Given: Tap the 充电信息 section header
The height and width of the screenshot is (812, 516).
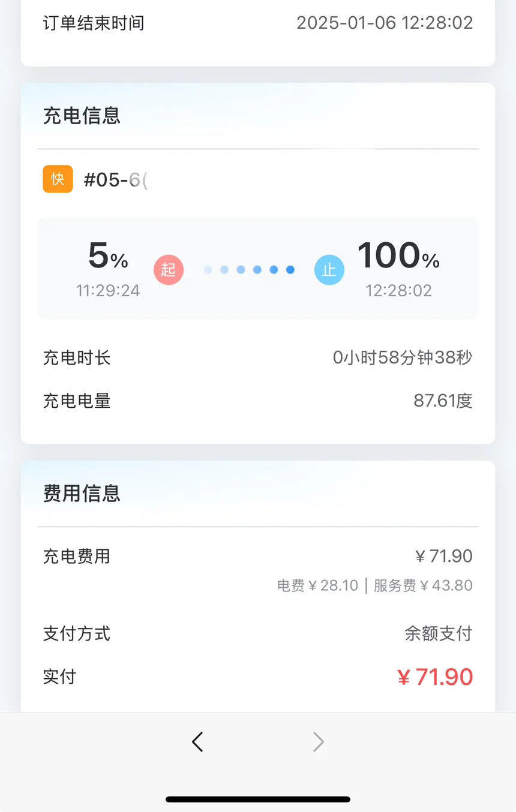Looking at the screenshot, I should coord(82,115).
